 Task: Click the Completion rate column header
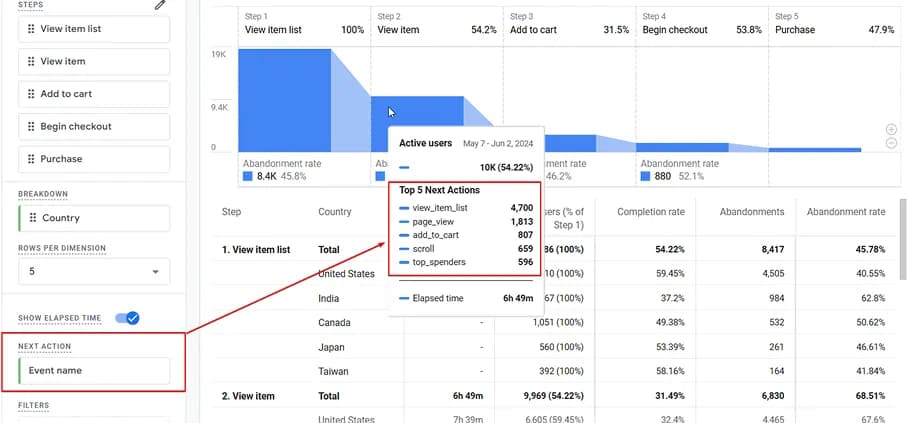(x=650, y=212)
